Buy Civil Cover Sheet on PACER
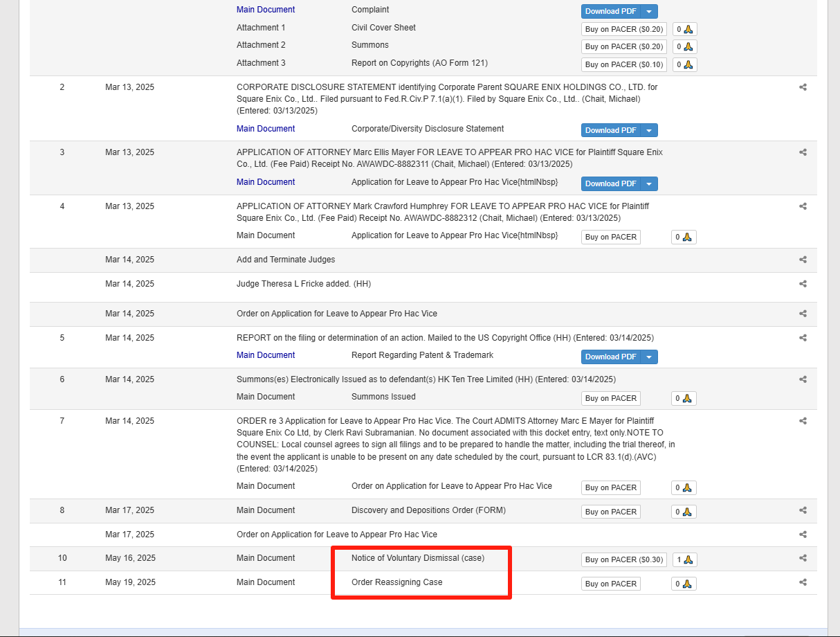This screenshot has width=840, height=637. 624,29
